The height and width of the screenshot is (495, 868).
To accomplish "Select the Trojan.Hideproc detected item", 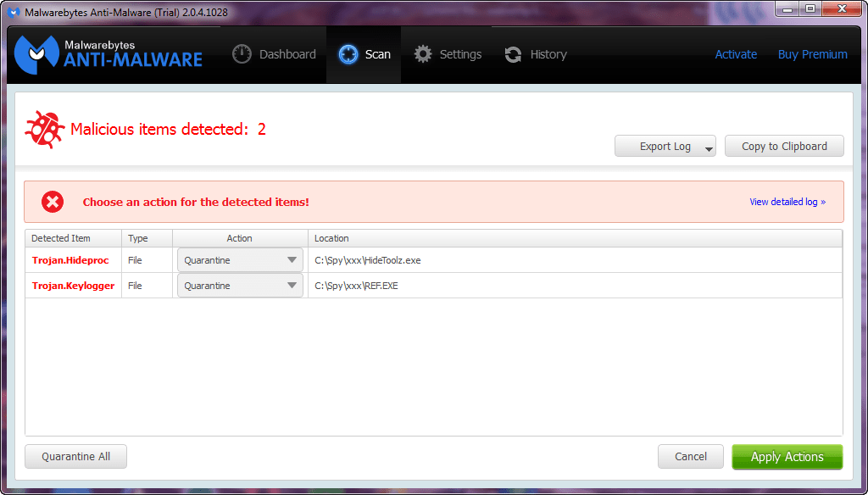I will 70,260.
